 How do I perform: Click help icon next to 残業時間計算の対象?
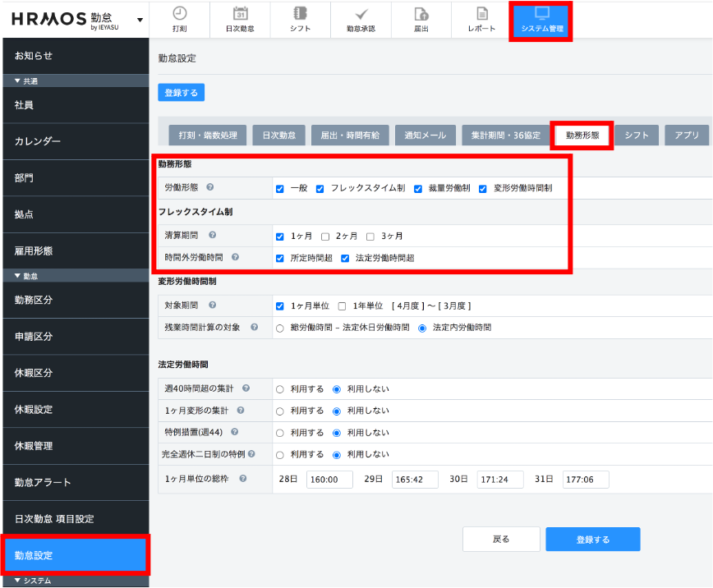pyautogui.click(x=254, y=327)
